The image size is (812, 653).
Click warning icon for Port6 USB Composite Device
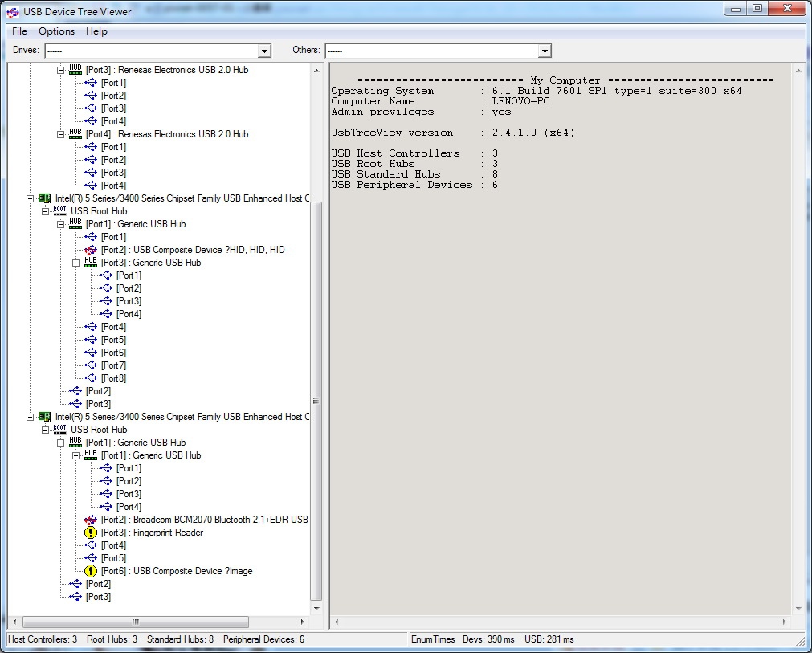tap(91, 571)
